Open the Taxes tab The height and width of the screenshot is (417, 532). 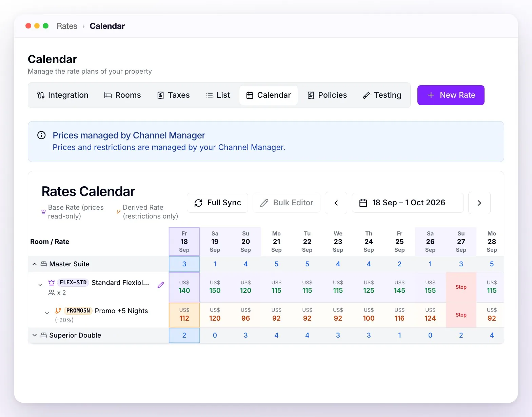(x=174, y=95)
